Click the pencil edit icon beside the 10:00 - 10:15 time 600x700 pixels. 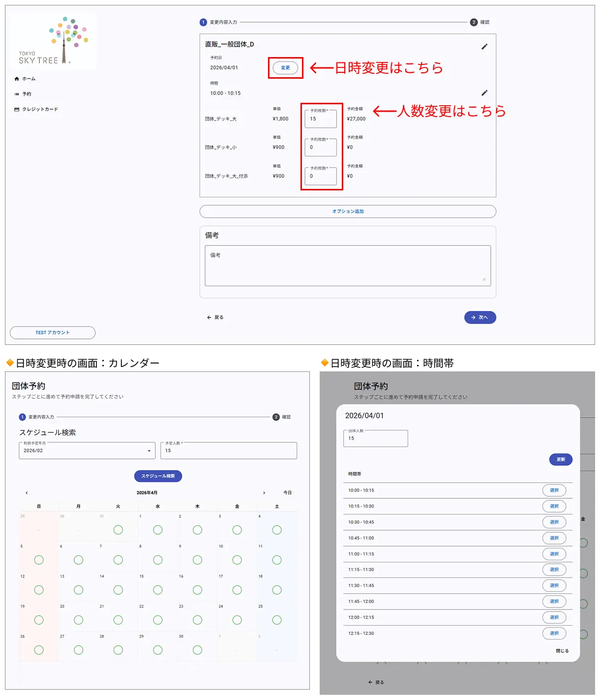[x=484, y=93]
